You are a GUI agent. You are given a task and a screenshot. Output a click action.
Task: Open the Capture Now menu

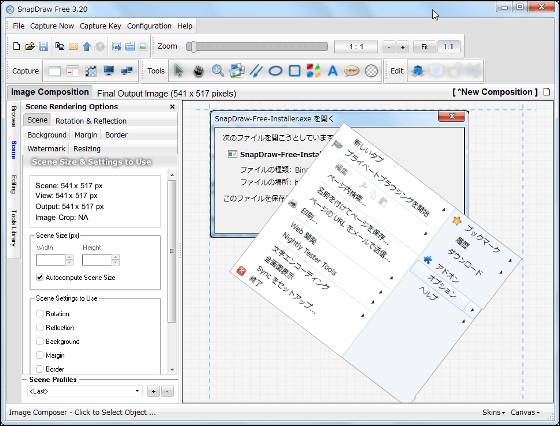tap(52, 26)
